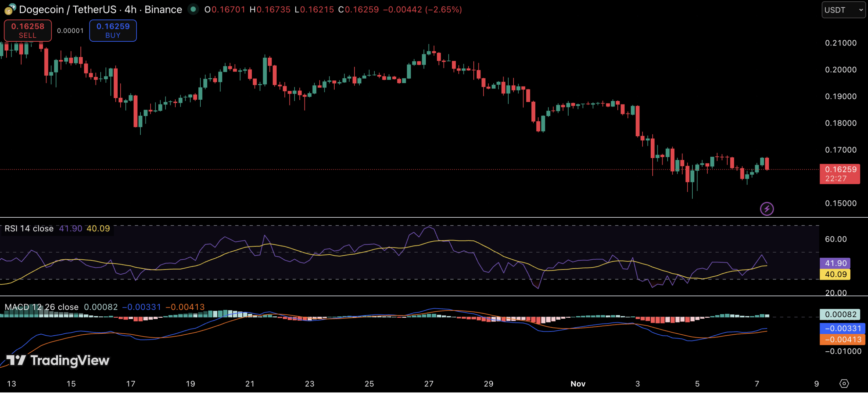This screenshot has width=868, height=393.
Task: Click the Nov label on time axis
Action: [x=578, y=384]
